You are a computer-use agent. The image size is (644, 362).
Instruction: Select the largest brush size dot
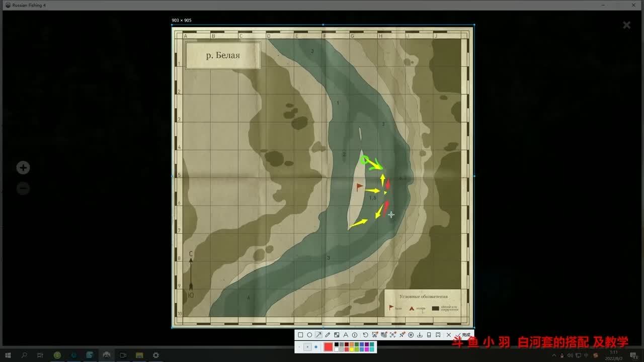coord(316,347)
